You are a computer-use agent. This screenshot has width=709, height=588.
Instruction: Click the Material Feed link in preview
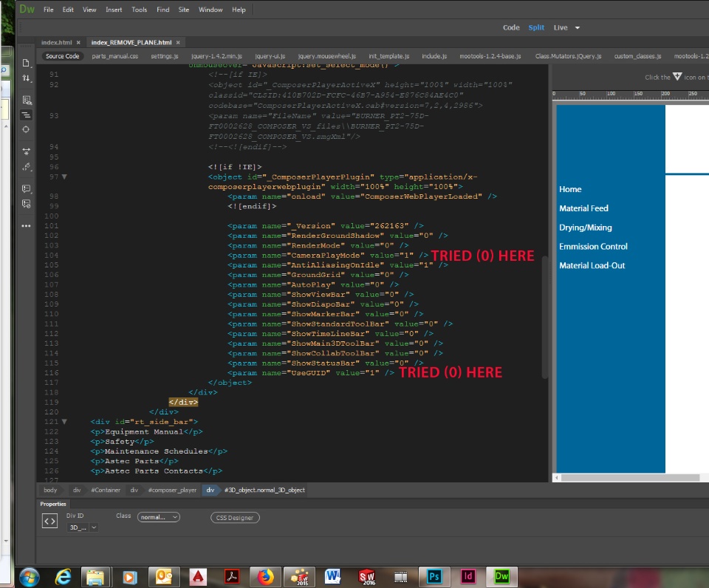click(x=583, y=208)
